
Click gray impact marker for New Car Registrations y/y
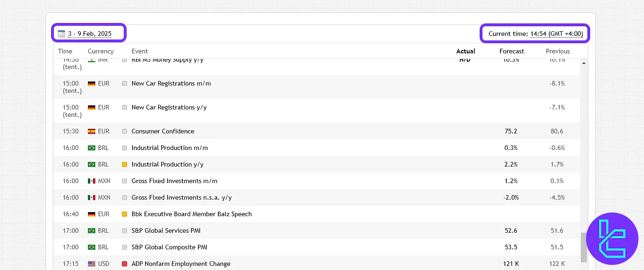(x=124, y=107)
